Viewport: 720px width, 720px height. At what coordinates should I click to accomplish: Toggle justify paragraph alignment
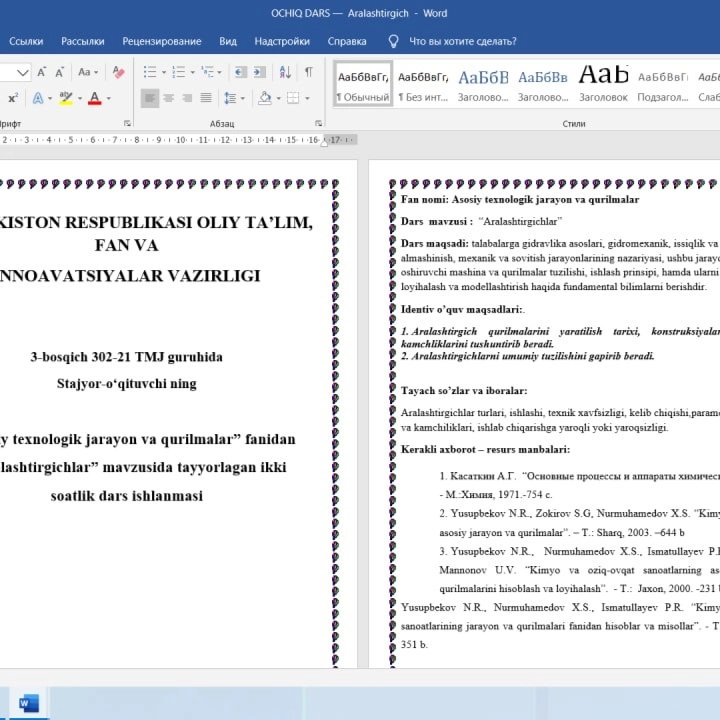pos(206,98)
